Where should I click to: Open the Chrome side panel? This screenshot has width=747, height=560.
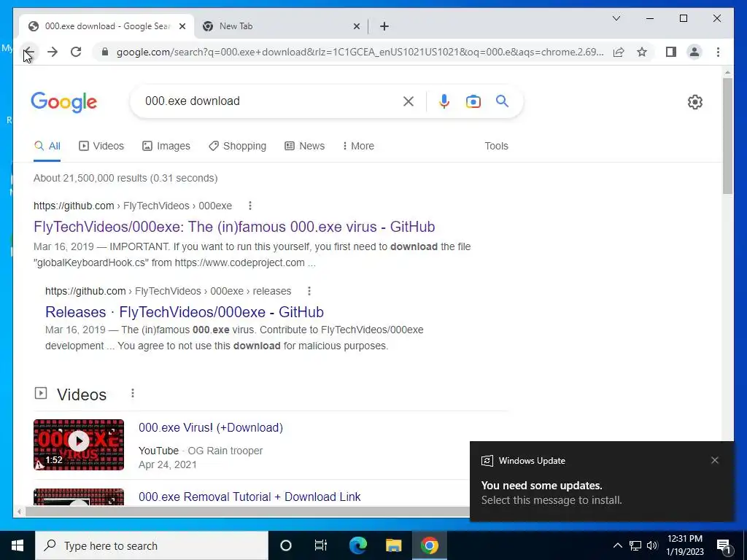[x=671, y=52]
